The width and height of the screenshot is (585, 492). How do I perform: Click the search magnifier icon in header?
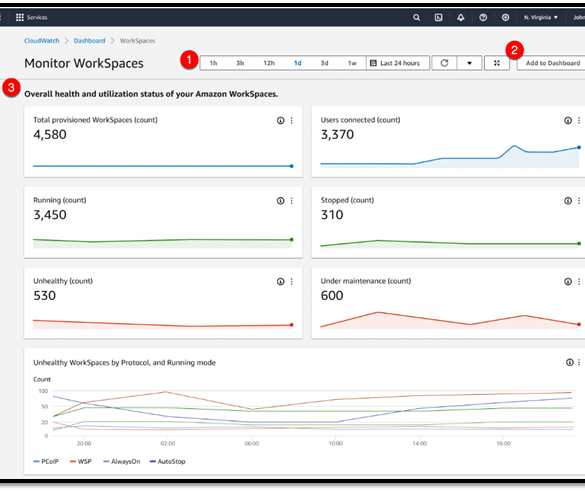click(416, 18)
